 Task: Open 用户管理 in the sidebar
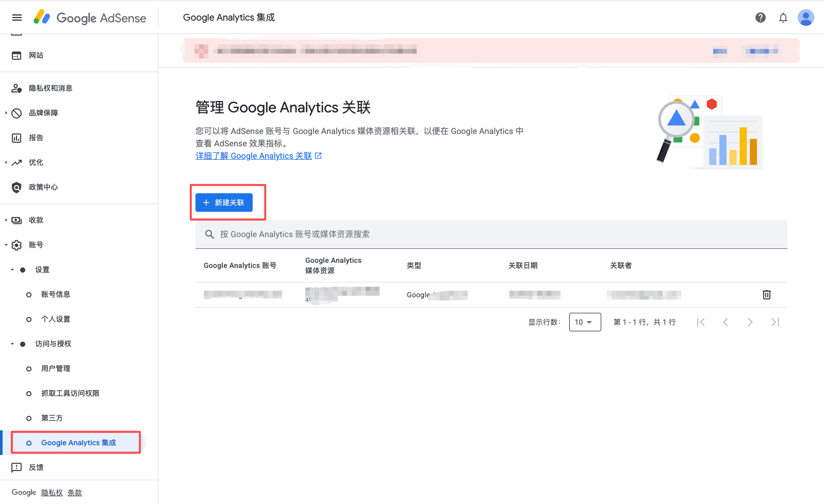(x=56, y=368)
